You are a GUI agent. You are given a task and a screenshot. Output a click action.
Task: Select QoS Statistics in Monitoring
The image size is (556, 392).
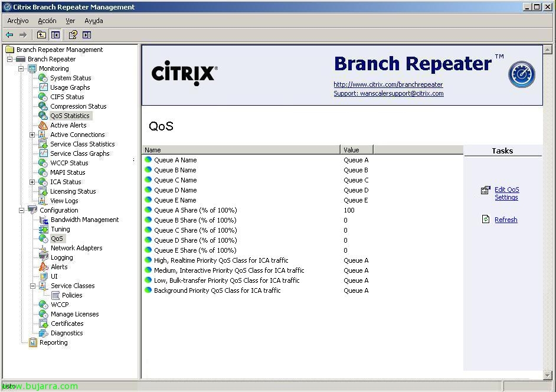(70, 116)
